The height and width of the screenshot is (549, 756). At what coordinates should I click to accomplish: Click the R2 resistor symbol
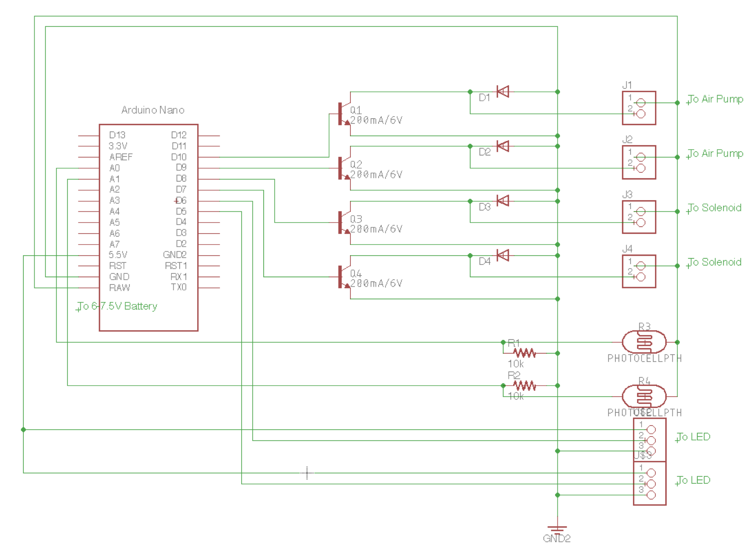524,385
